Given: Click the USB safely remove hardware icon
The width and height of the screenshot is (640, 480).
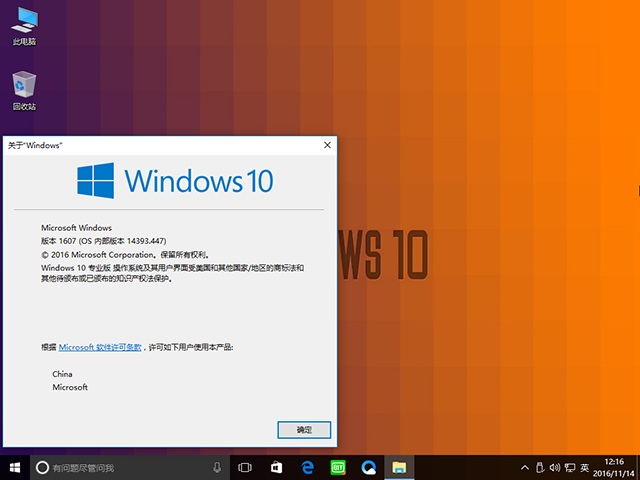Looking at the screenshot, I should tap(540, 467).
